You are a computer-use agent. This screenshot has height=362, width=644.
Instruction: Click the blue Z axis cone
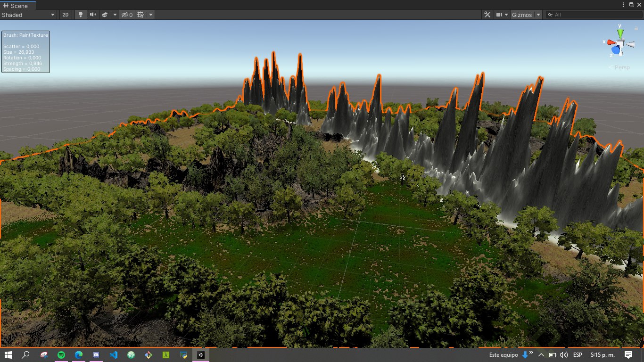tap(616, 49)
